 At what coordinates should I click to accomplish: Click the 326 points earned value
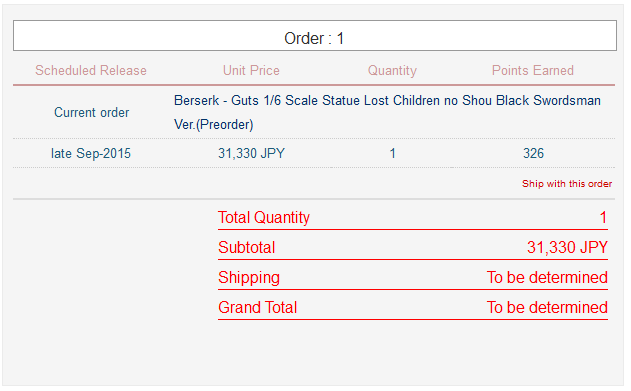[x=533, y=153]
